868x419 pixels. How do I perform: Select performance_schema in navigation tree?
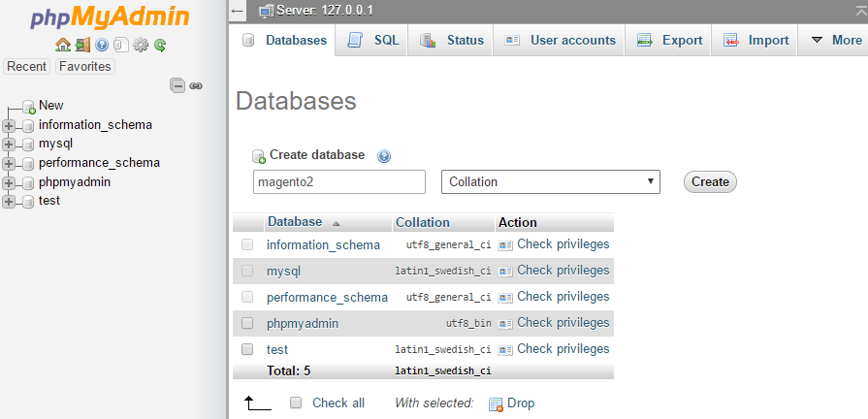click(x=99, y=163)
